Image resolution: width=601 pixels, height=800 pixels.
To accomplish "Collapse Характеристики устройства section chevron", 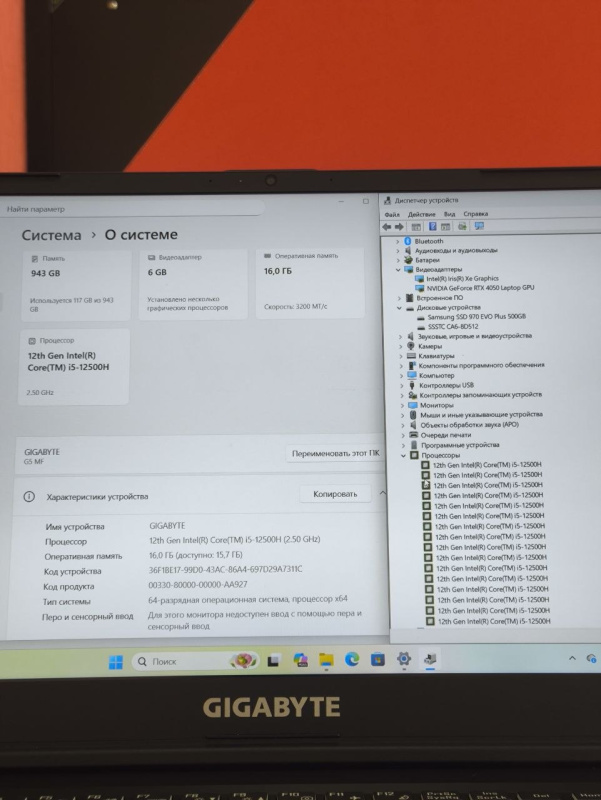I will (x=382, y=493).
